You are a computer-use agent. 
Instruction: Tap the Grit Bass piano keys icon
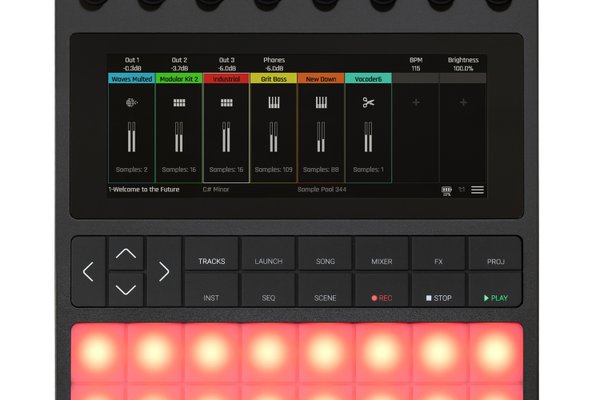[274, 103]
